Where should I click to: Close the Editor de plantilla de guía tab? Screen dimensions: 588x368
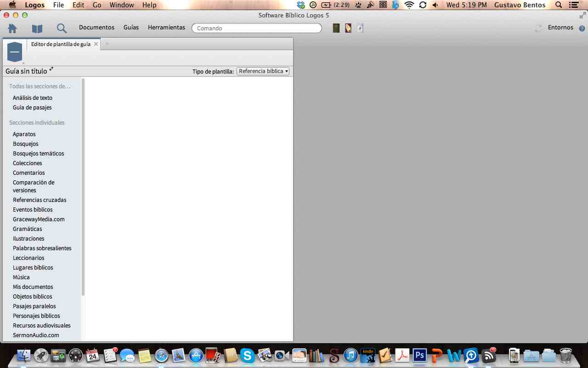point(96,44)
